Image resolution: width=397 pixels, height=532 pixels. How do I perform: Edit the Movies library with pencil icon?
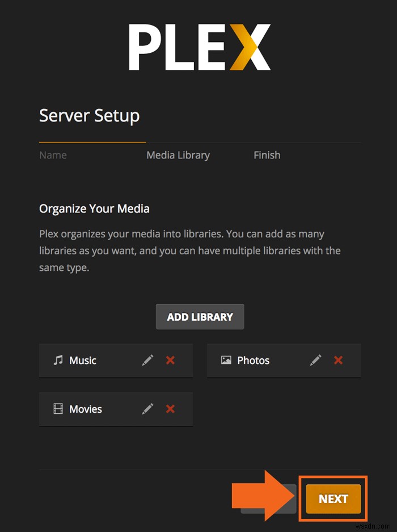(x=147, y=409)
